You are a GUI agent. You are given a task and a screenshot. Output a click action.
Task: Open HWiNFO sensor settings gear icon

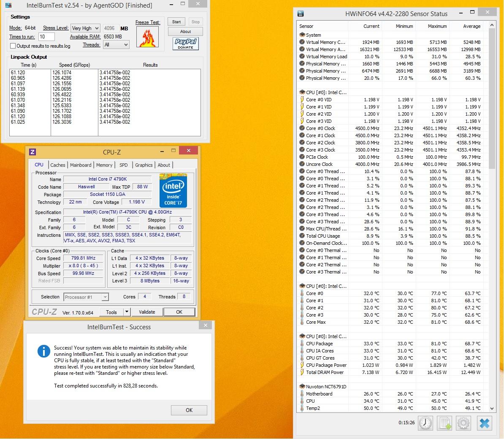(463, 423)
